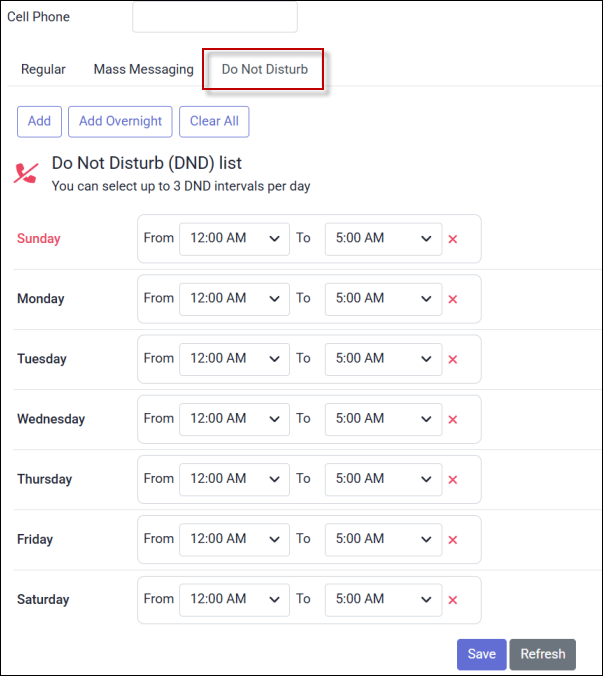Open Friday To time dropdown
This screenshot has height=676, width=603.
pos(384,540)
